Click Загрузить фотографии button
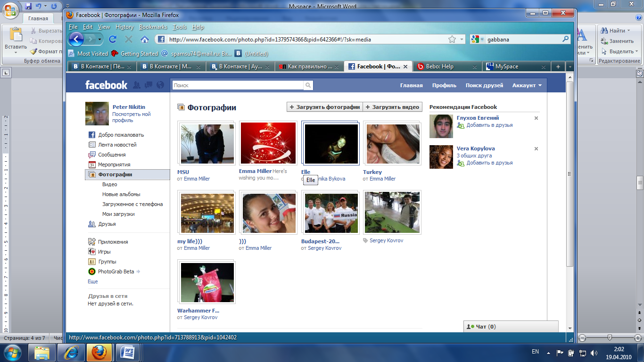 tap(324, 107)
